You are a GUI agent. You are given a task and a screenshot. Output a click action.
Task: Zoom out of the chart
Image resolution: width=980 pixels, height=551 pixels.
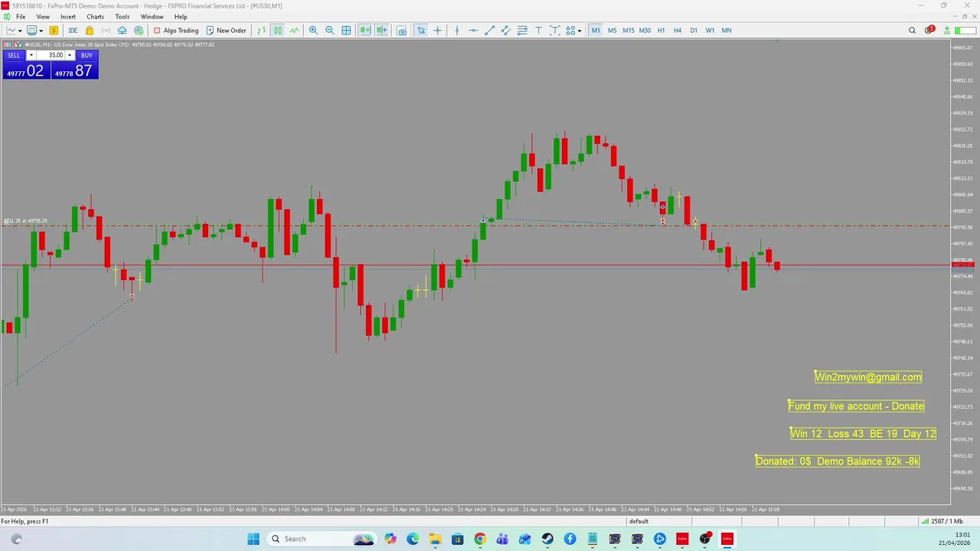[330, 31]
